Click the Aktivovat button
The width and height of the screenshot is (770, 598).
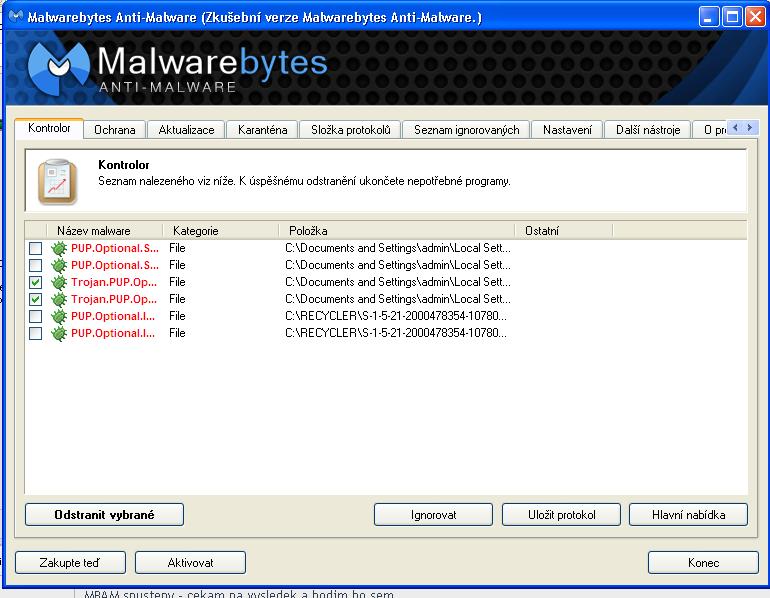[x=191, y=563]
